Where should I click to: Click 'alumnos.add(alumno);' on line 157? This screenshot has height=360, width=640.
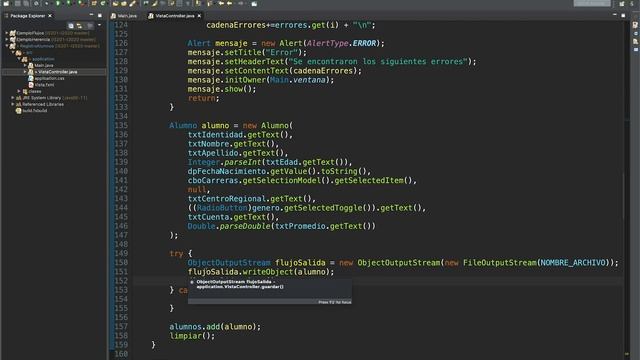(x=215, y=327)
